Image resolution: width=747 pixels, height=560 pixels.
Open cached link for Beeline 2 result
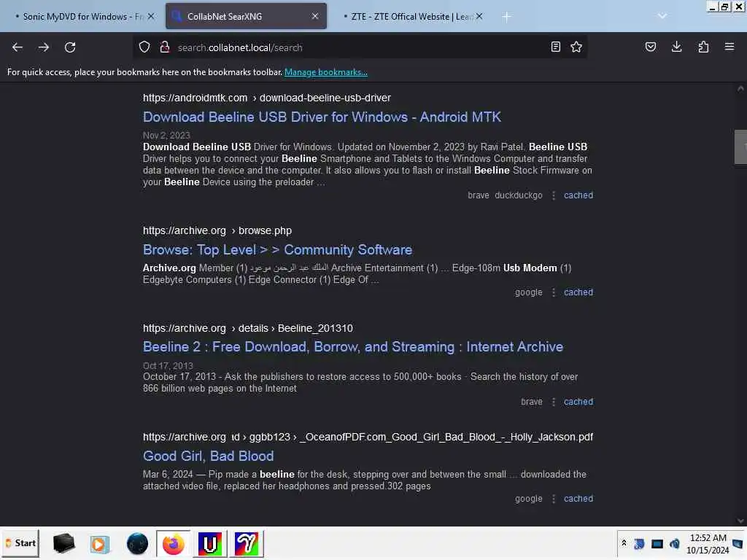click(x=578, y=402)
